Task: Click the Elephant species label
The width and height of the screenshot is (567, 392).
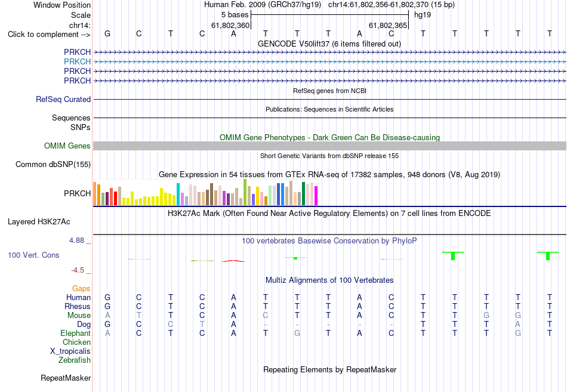Action: coord(76,333)
